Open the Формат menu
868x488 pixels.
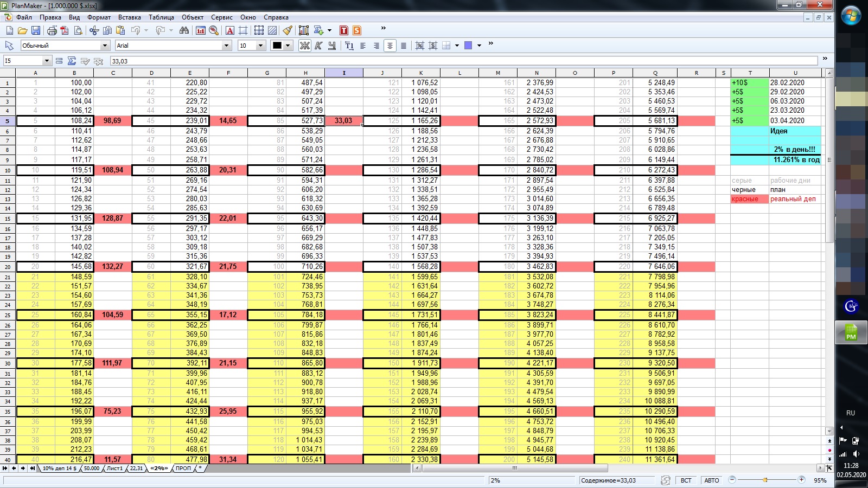(x=99, y=17)
